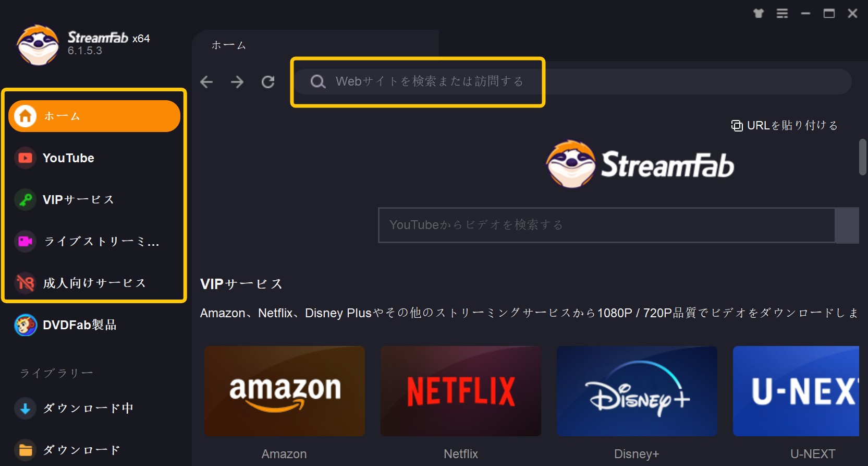The width and height of the screenshot is (868, 466).
Task: Click the DVDFab products mascot icon
Action: (25, 325)
